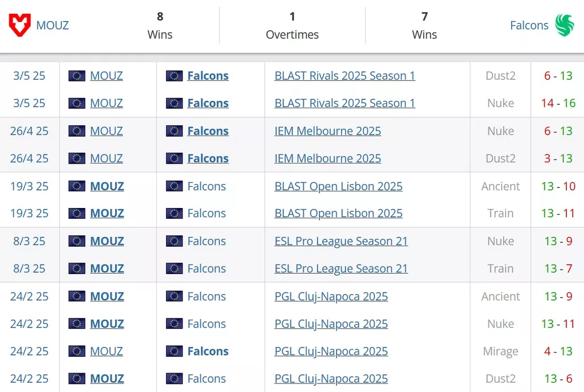Click the '3 - 13' score cell
This screenshot has height=392, width=584.
[558, 158]
